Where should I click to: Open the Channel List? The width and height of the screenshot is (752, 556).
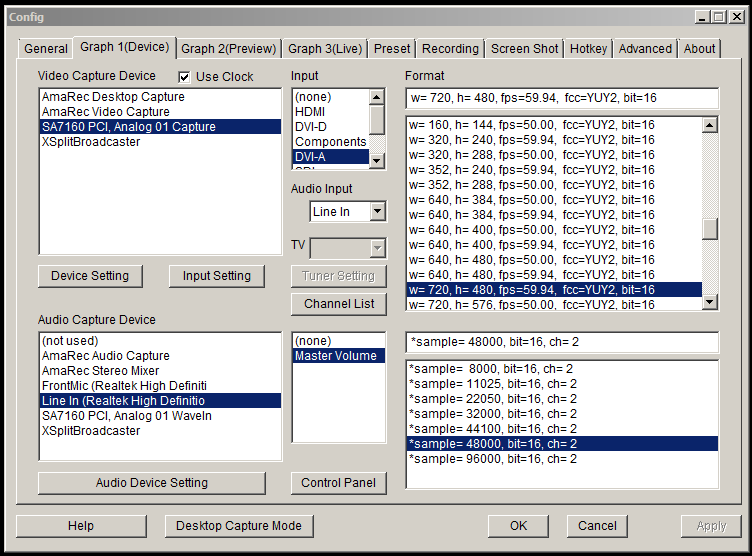[x=338, y=303]
